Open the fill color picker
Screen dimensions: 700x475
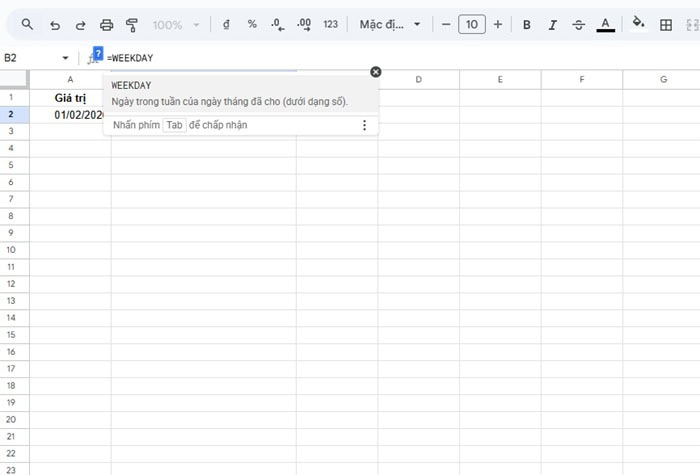(639, 24)
